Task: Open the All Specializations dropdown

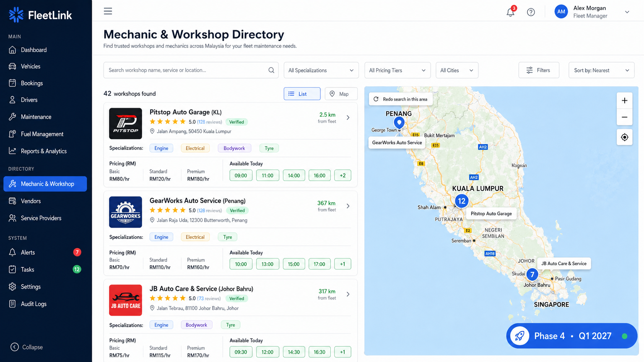Action: click(321, 70)
